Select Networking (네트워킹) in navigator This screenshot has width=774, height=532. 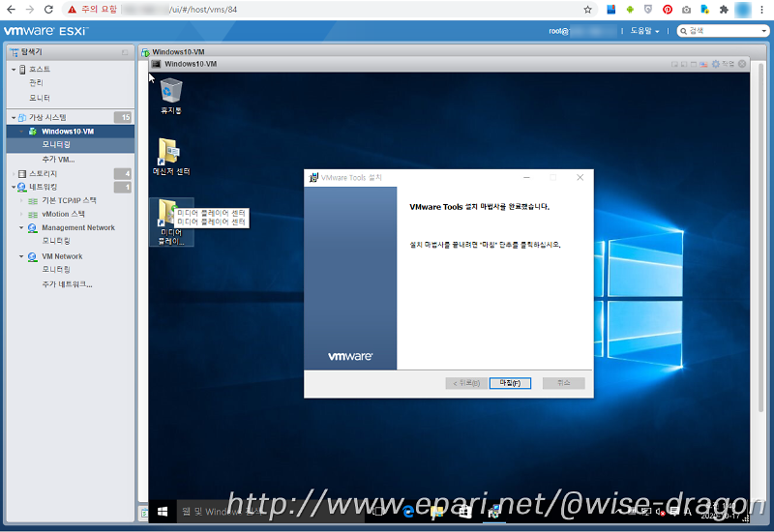point(43,187)
